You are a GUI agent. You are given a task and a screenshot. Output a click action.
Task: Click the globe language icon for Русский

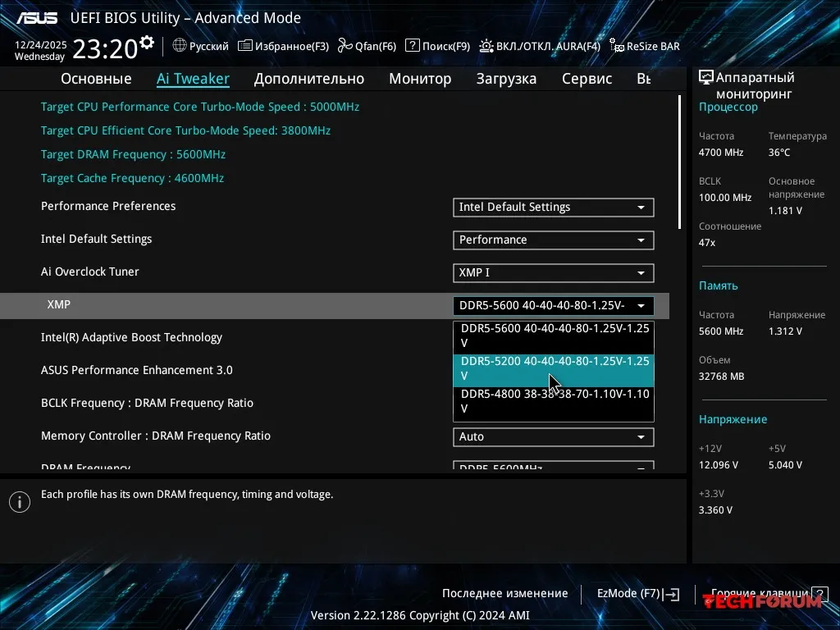click(180, 46)
